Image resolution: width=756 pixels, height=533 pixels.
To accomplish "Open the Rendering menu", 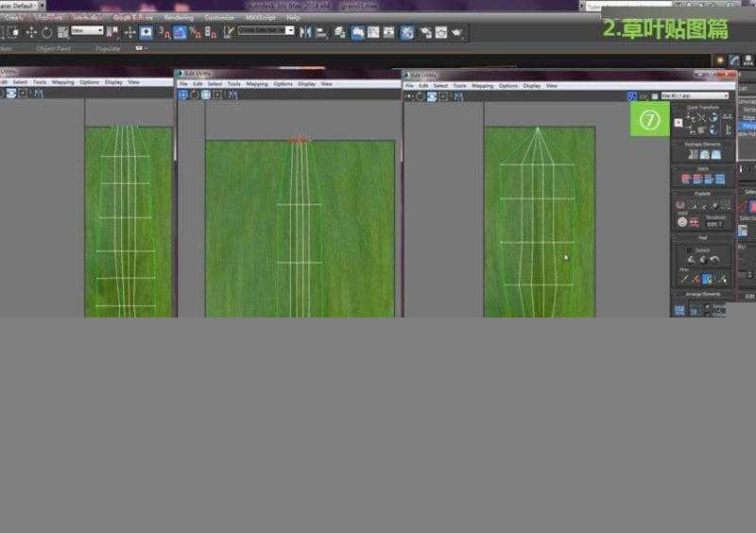I will tap(179, 17).
